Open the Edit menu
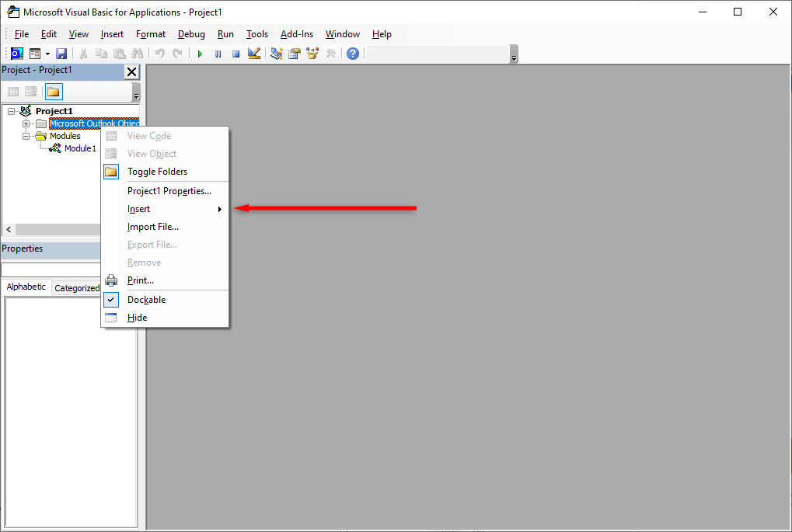 [49, 34]
